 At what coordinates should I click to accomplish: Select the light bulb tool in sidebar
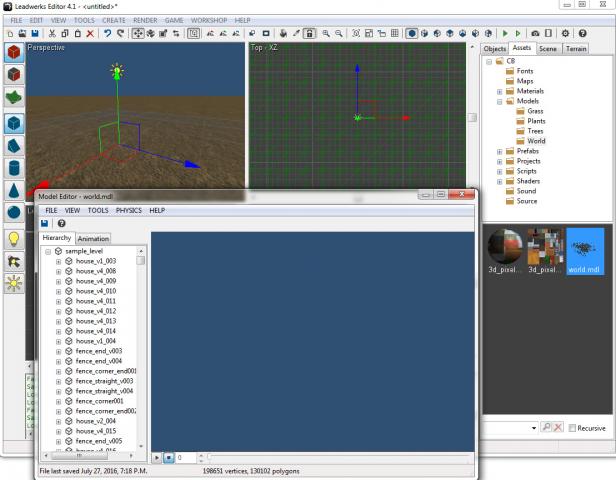[15, 238]
